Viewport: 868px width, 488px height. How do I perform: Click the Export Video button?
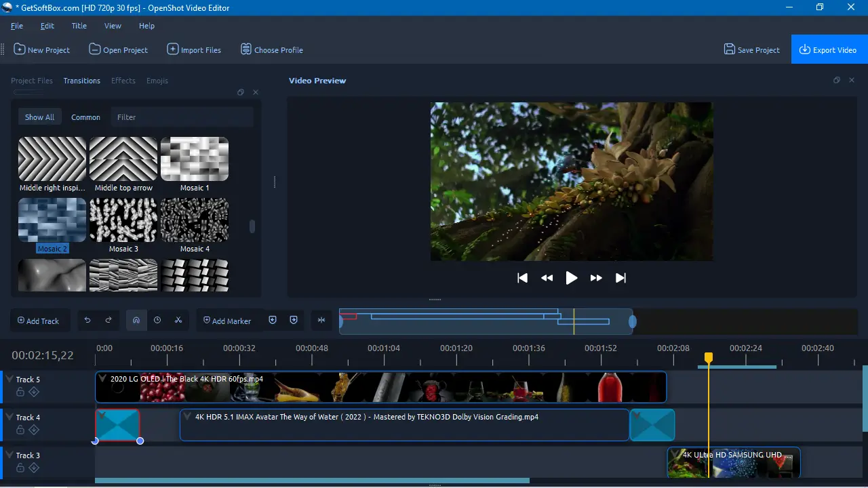[829, 49]
